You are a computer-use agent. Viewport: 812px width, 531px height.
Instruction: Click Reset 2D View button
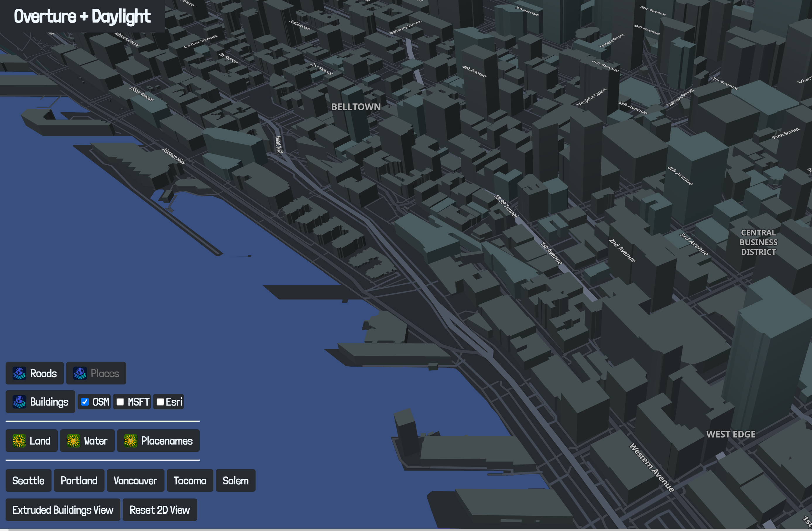tap(159, 510)
